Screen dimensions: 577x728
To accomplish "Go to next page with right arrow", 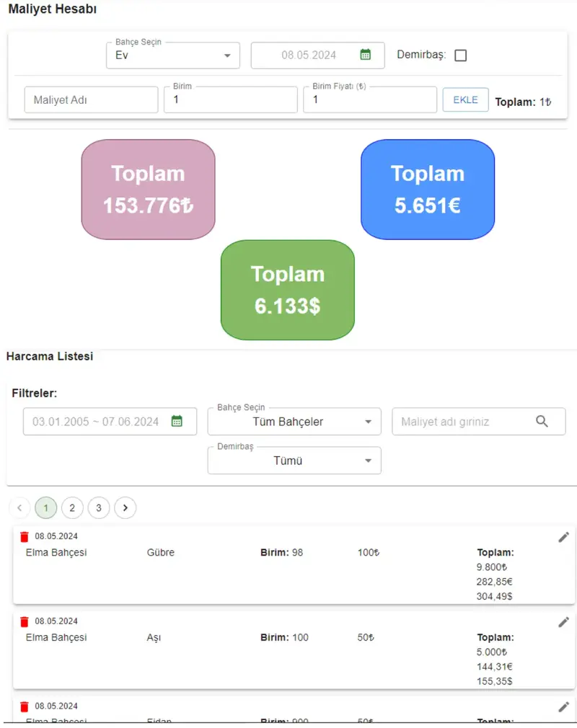I will (125, 507).
